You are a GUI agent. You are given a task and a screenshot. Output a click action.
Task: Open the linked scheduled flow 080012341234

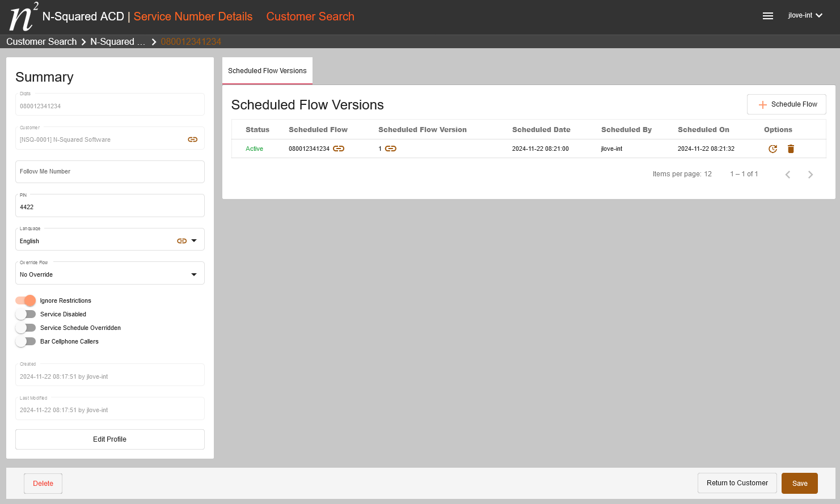339,149
